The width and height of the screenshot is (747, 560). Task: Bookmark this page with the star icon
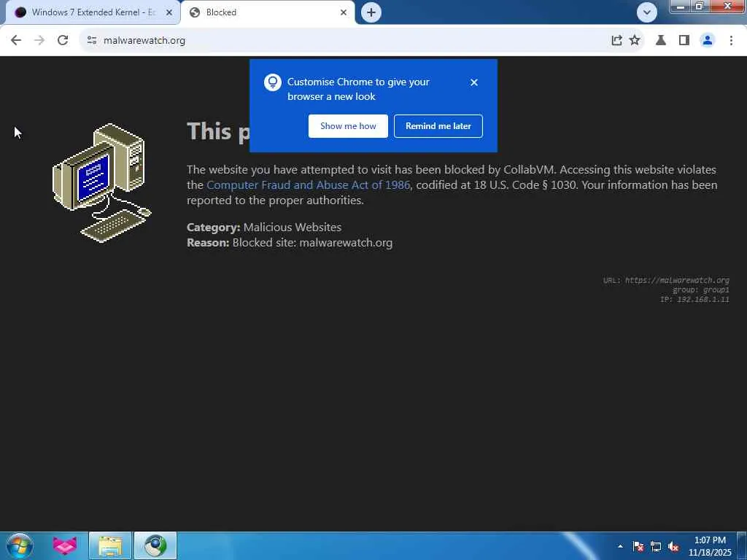[x=635, y=41]
